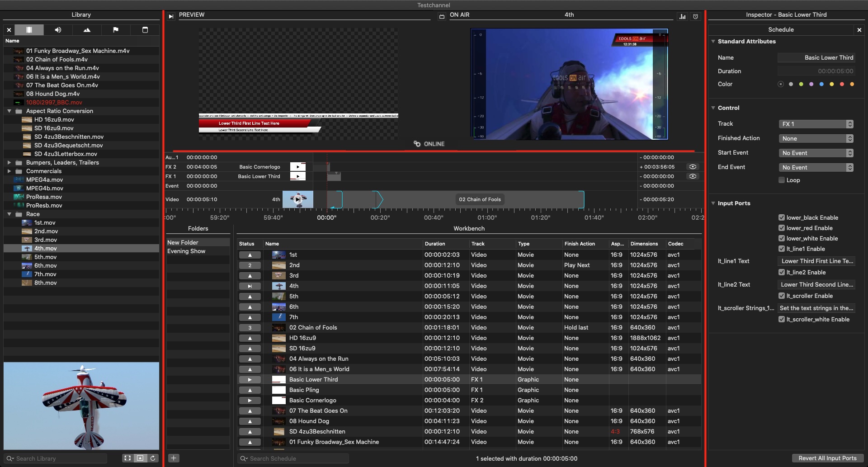Click the 02 Chain of Fools timeline clip
The width and height of the screenshot is (868, 467).
(x=480, y=199)
